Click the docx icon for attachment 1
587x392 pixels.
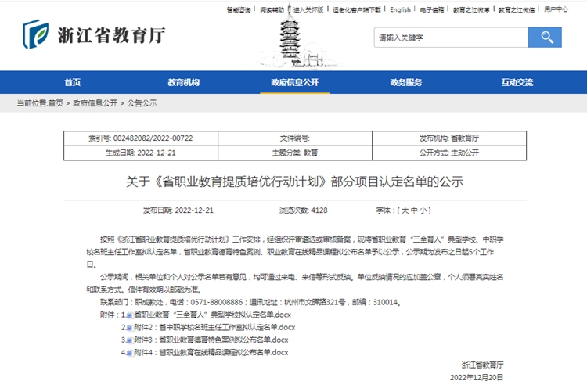[130, 315]
